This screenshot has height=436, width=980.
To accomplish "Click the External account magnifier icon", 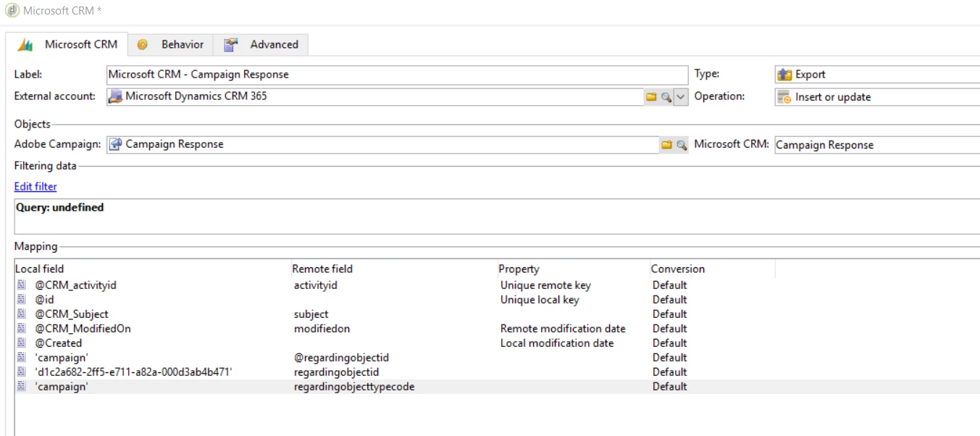I will point(666,97).
